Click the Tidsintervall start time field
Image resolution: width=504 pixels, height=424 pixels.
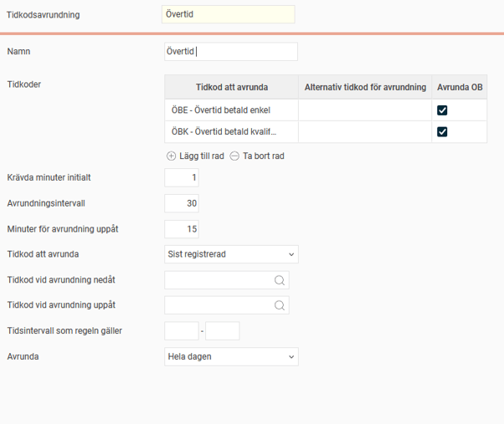pyautogui.click(x=182, y=331)
